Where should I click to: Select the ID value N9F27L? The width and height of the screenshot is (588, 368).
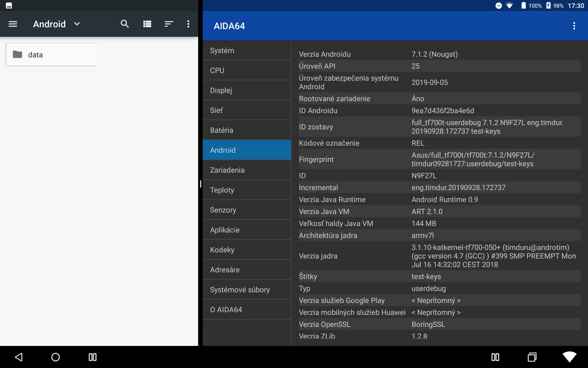pyautogui.click(x=424, y=176)
